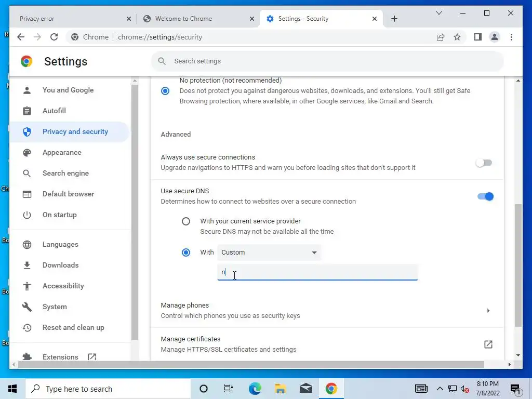Open Task View on the taskbar
The image size is (532, 399).
pos(229,389)
